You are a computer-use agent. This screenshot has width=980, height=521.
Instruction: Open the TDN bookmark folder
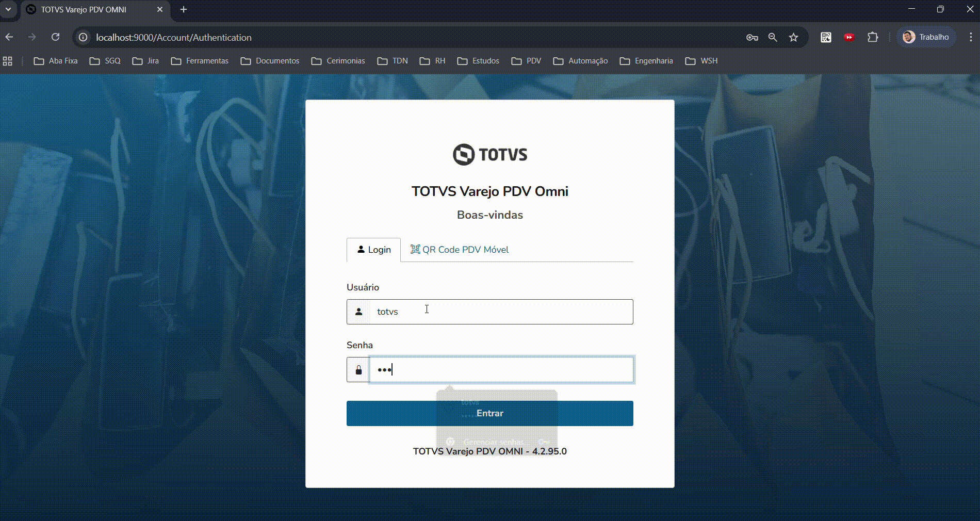point(393,61)
